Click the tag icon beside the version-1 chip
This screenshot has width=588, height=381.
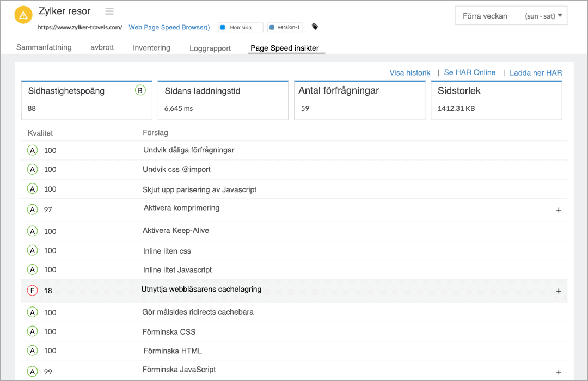[315, 26]
